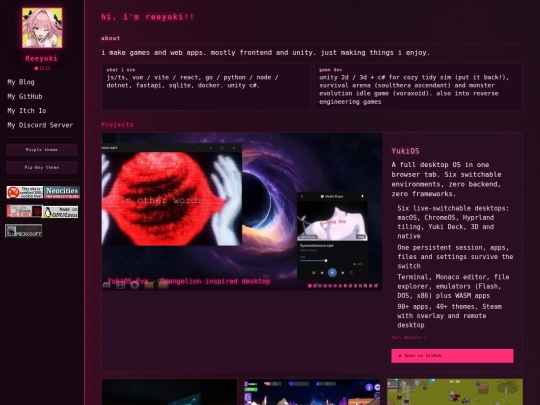Click the 'what i use' info card
540x405 pixels.
coord(206,87)
